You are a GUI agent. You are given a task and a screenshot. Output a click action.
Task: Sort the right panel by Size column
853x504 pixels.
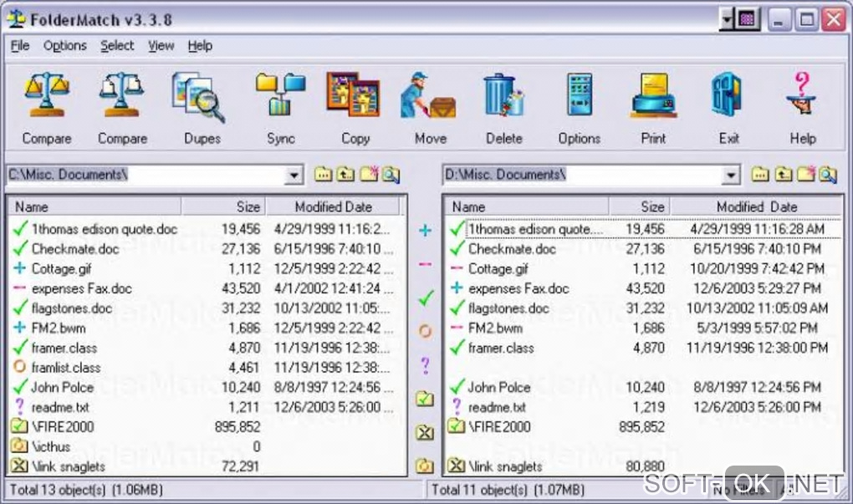(x=639, y=206)
